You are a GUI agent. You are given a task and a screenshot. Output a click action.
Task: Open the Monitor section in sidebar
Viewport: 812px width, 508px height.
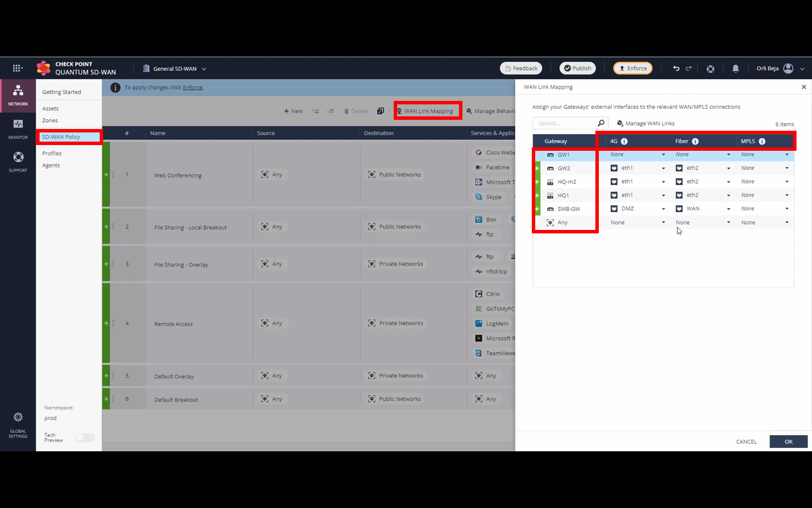[x=18, y=129]
